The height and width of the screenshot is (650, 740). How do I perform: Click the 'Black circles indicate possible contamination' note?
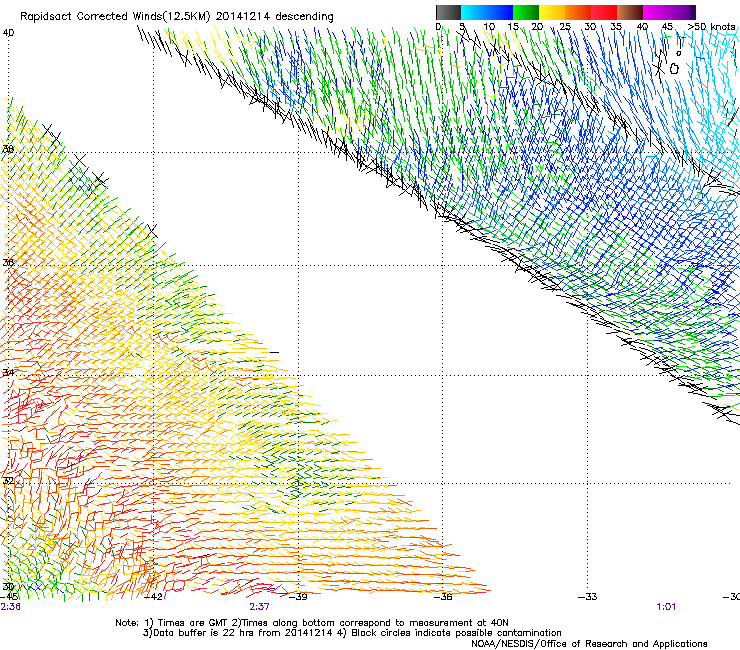456,633
